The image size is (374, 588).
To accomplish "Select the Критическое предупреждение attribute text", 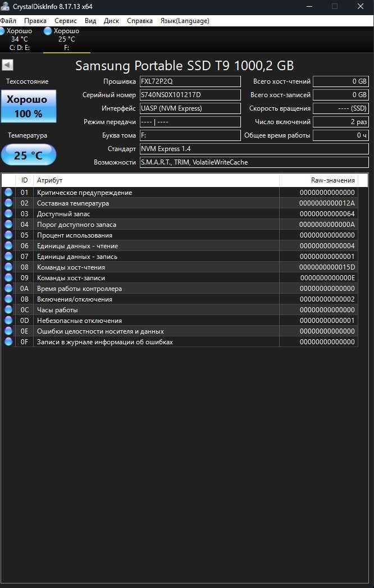I will point(84,193).
